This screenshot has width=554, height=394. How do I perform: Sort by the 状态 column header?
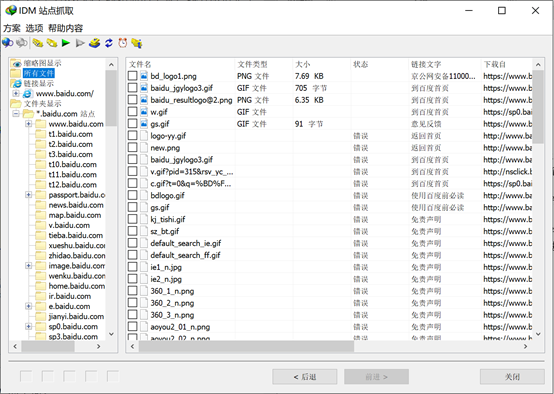pyautogui.click(x=380, y=64)
